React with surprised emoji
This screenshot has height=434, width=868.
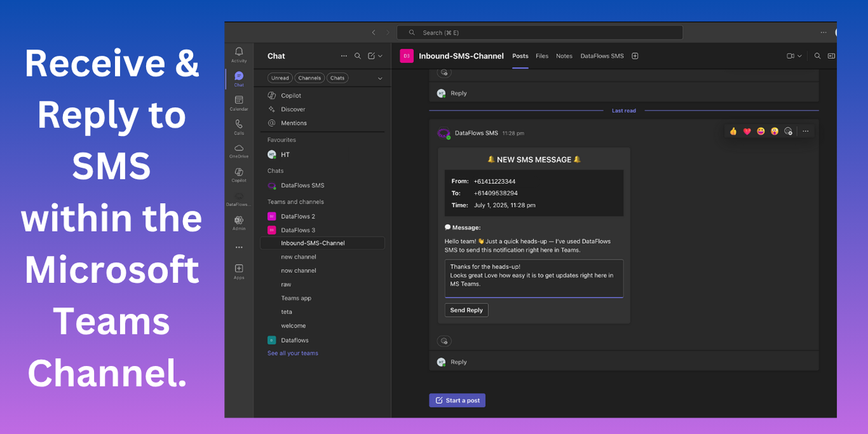(x=774, y=131)
